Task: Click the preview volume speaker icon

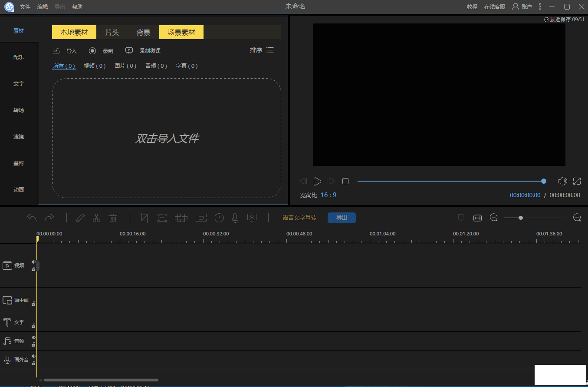Action: pyautogui.click(x=562, y=181)
